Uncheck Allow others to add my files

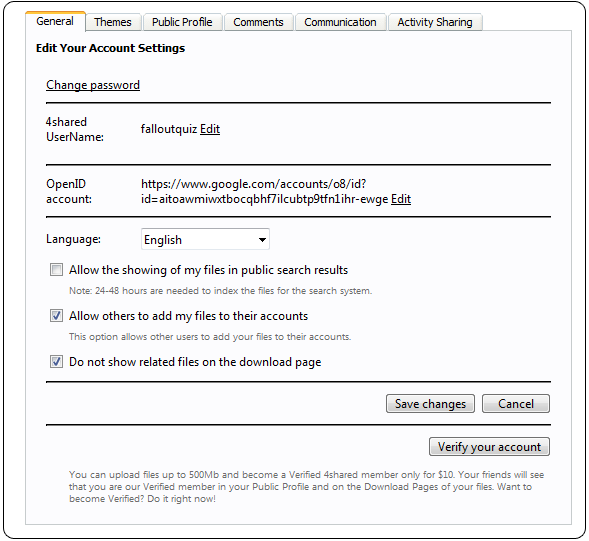point(56,316)
